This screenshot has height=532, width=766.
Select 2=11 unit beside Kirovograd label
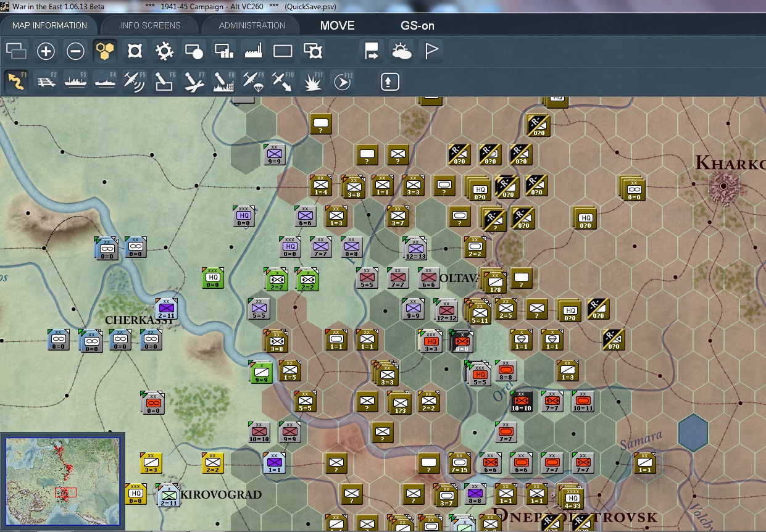point(168,494)
